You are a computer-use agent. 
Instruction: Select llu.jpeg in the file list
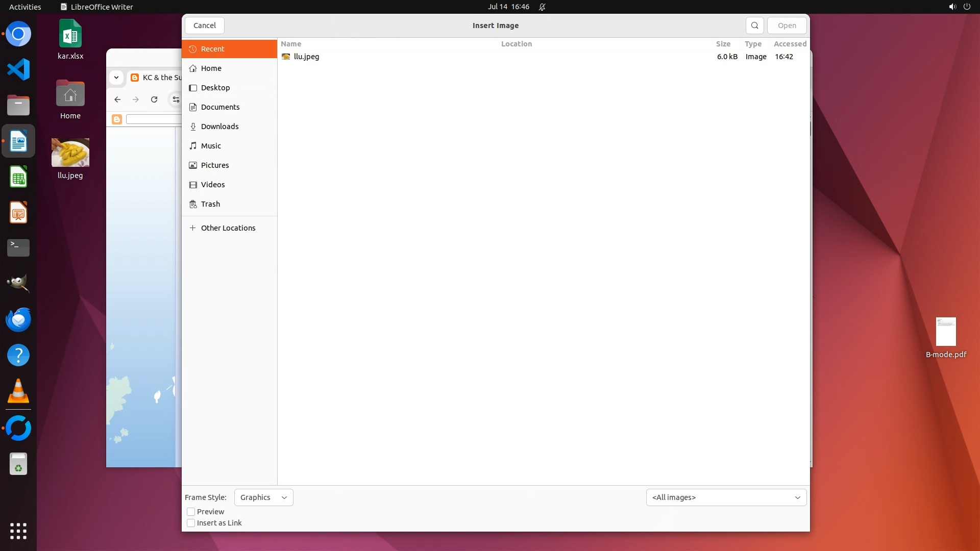tap(306, 57)
